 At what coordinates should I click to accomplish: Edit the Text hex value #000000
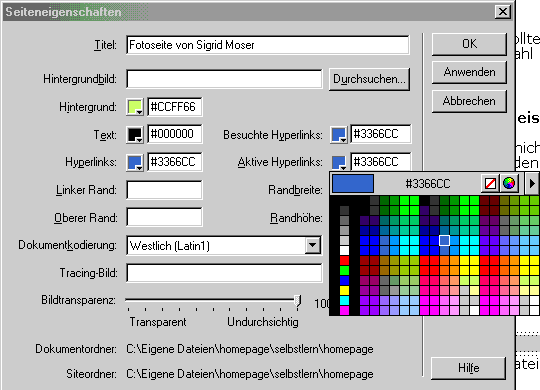pyautogui.click(x=175, y=134)
